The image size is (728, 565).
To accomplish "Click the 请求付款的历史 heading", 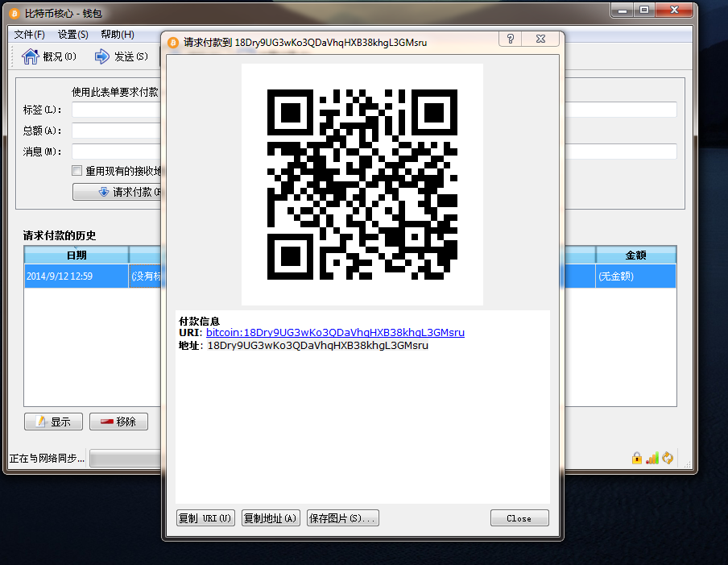I will (60, 235).
